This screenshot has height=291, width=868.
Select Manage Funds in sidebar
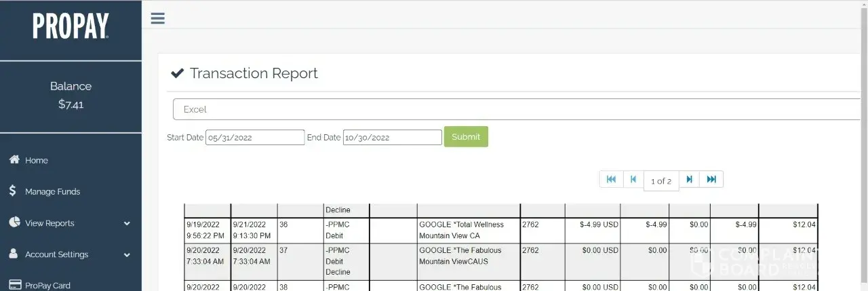tap(52, 192)
